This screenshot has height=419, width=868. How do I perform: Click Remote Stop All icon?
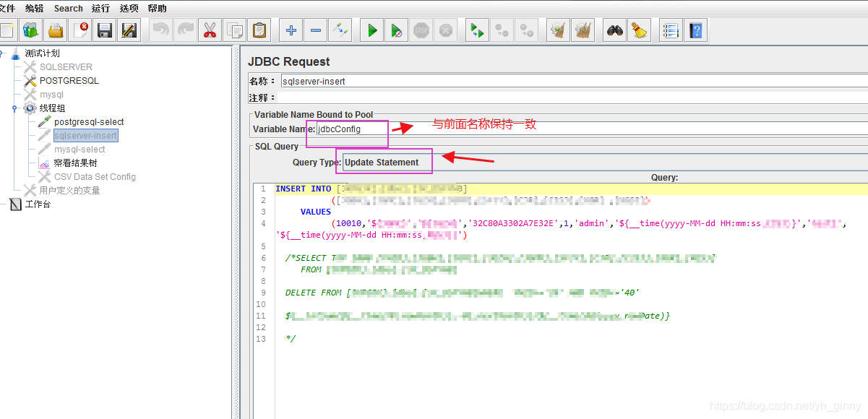[x=502, y=30]
